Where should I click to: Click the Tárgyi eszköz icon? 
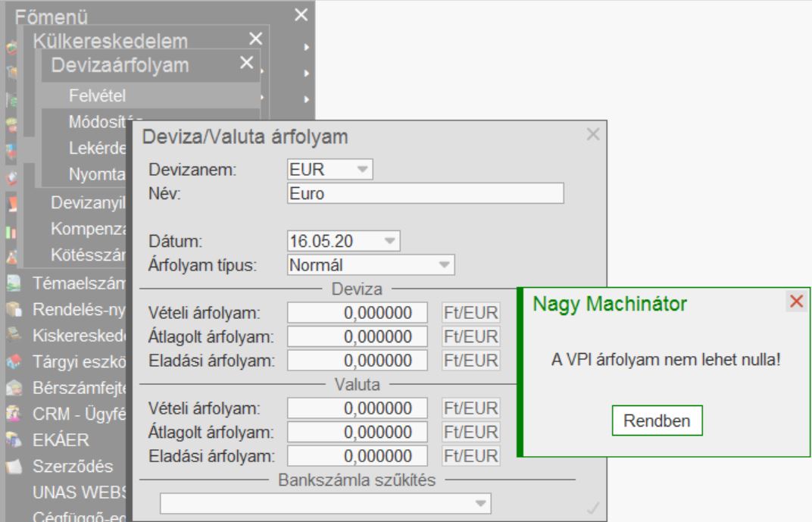[x=14, y=361]
